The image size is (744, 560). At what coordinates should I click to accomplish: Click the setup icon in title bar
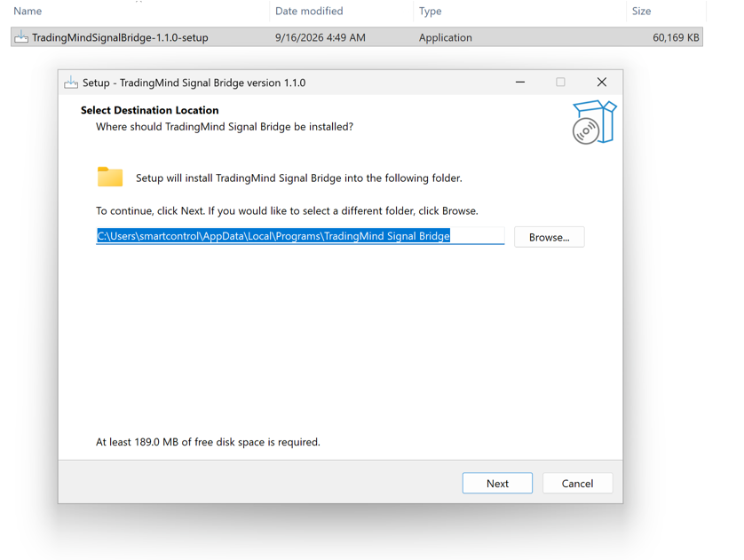(x=71, y=83)
